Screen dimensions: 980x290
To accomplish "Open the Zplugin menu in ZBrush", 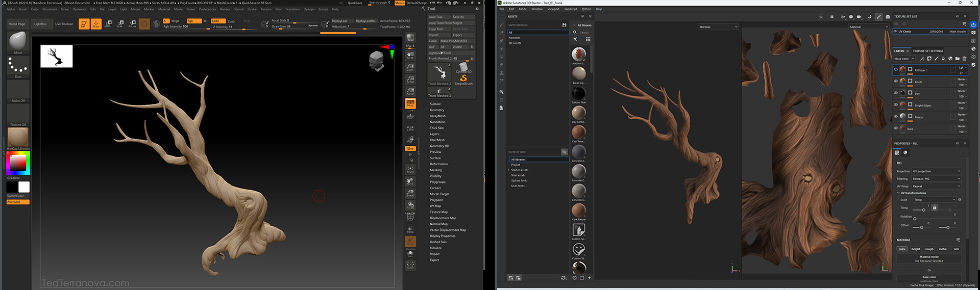I will [x=309, y=9].
